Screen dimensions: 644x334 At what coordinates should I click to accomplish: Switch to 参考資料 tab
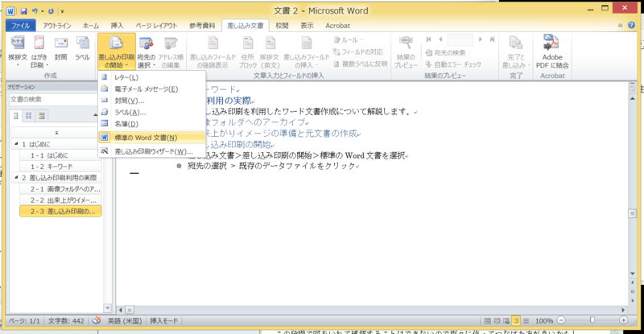[202, 26]
